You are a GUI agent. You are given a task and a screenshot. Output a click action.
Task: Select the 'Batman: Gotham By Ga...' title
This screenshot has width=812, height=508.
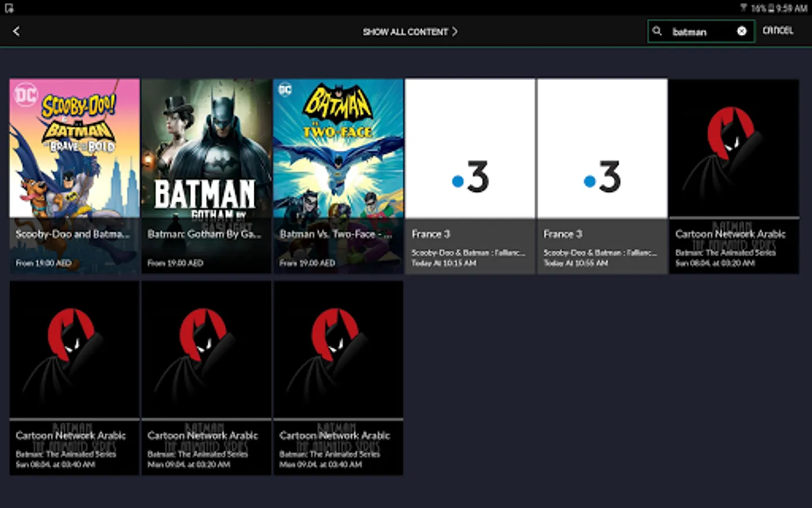coord(204,234)
